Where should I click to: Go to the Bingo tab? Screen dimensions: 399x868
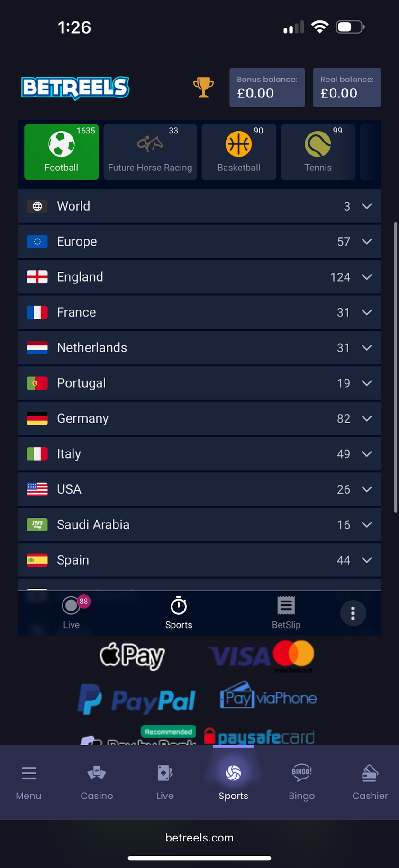[x=301, y=782]
